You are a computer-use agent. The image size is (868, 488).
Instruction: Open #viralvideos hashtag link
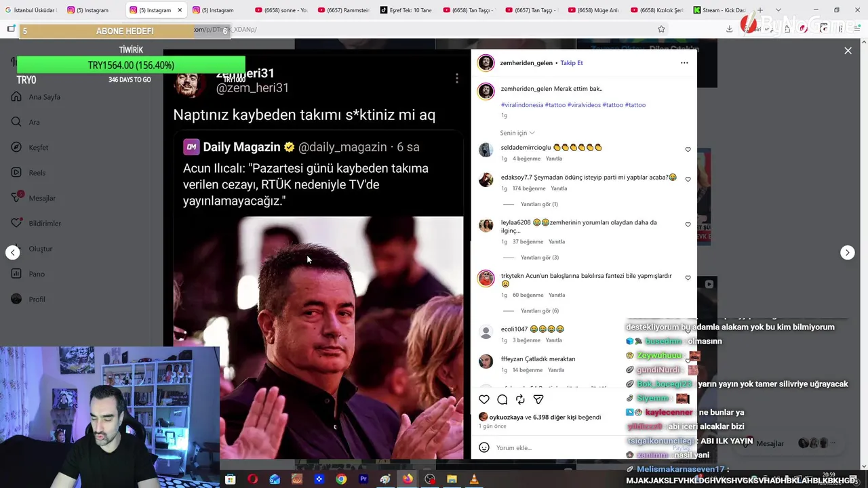tap(584, 105)
